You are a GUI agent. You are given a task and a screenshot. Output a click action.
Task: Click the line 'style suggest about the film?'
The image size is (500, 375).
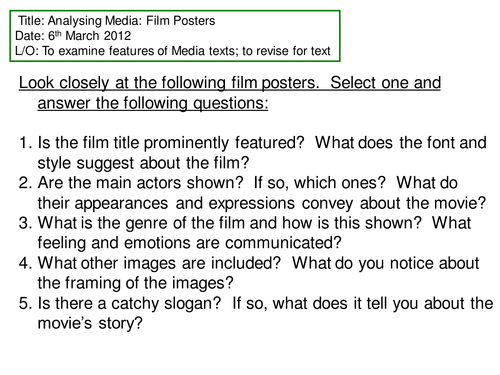(x=143, y=163)
